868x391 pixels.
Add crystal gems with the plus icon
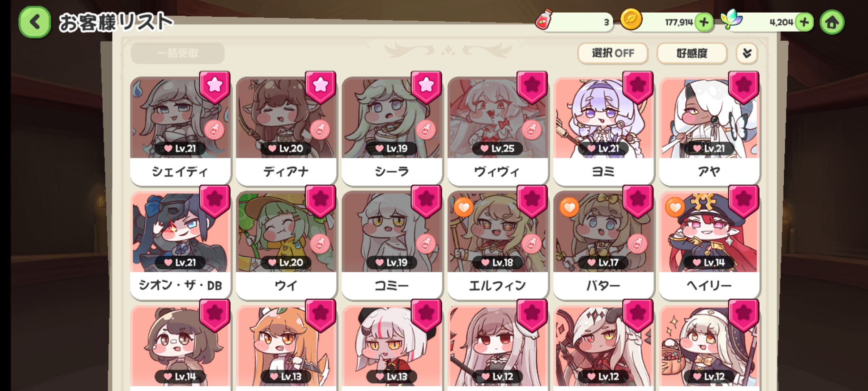[804, 22]
